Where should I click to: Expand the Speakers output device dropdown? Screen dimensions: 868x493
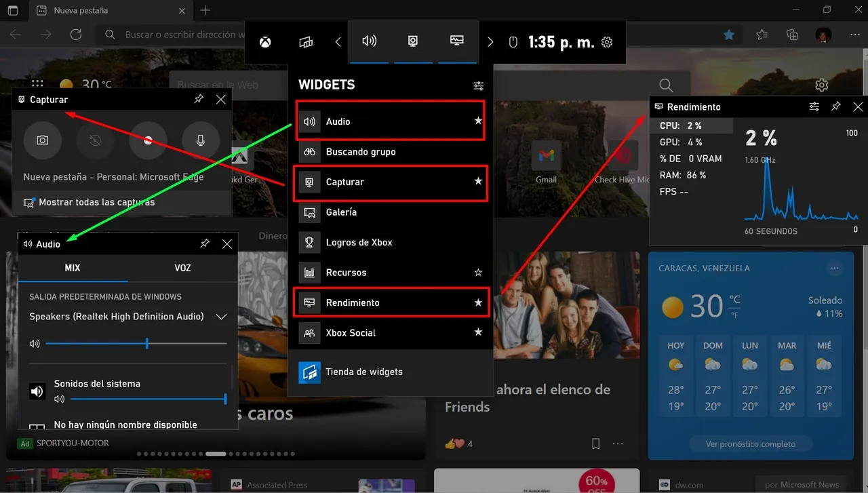221,317
